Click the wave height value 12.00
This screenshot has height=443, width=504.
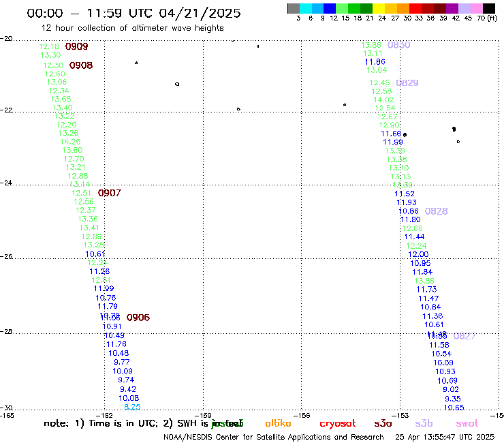pyautogui.click(x=418, y=254)
